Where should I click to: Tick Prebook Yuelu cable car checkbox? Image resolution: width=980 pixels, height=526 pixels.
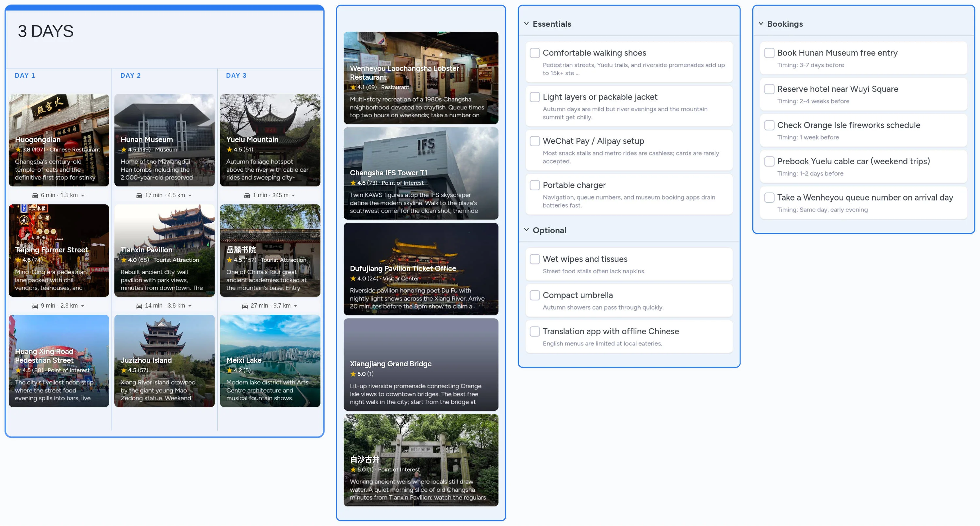[x=769, y=161]
